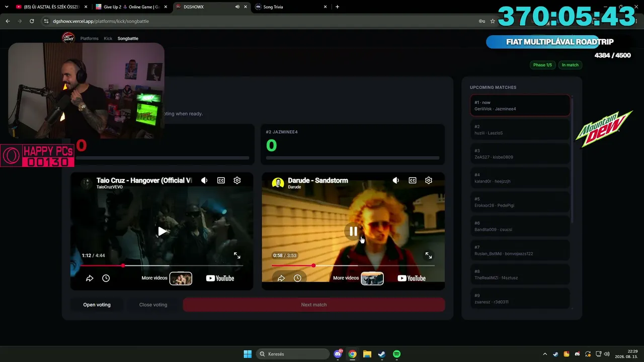Close the Give Up 2 tab

[x=167, y=7]
